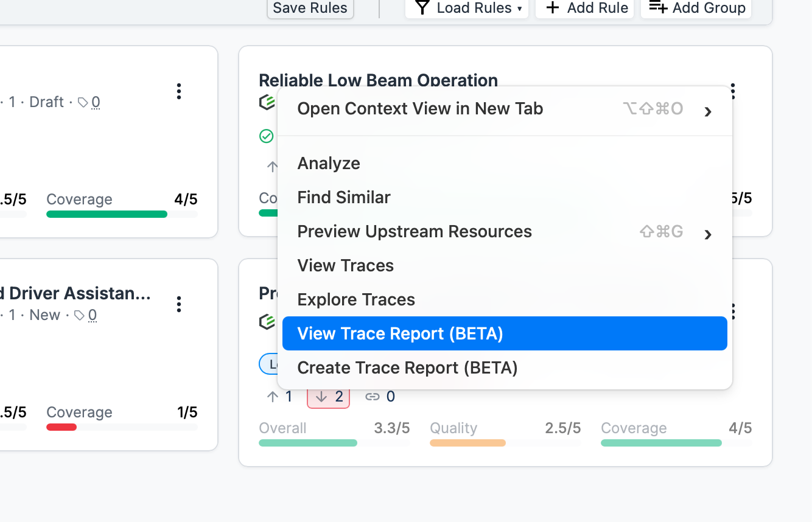Open three-dot menu on Reliable Low Beam Operation card
The width and height of the screenshot is (812, 522).
(733, 91)
